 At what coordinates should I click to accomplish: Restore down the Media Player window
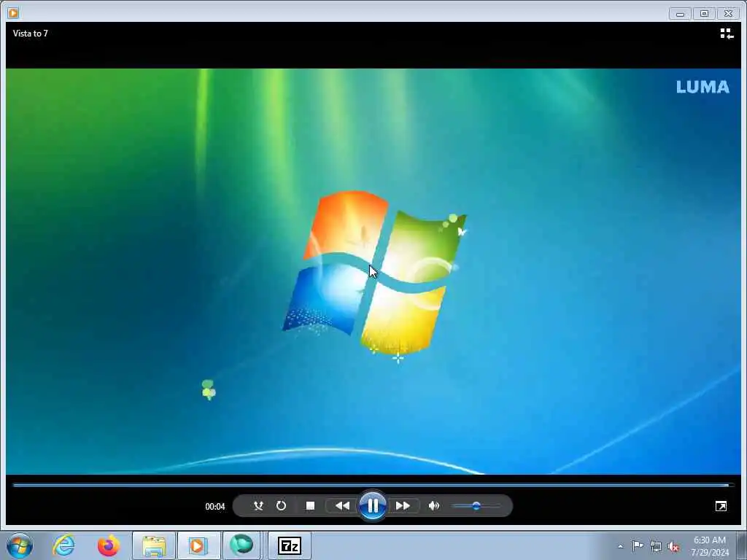point(704,14)
